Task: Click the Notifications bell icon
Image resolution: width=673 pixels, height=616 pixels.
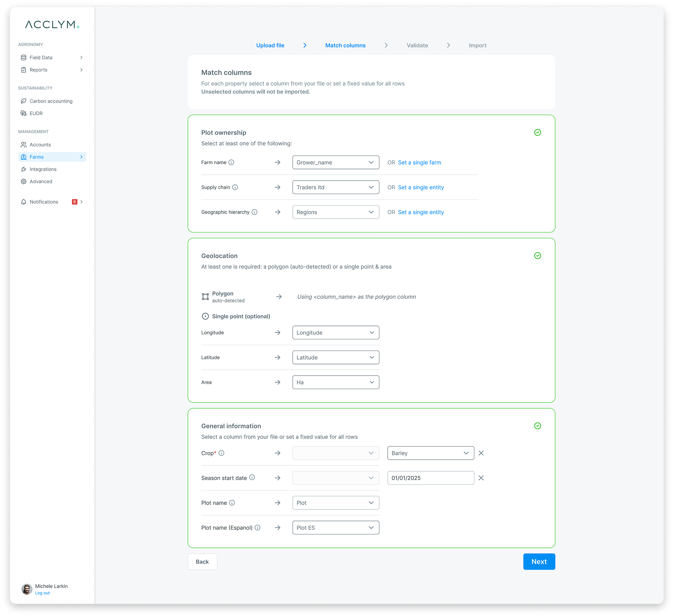Action: (24, 202)
